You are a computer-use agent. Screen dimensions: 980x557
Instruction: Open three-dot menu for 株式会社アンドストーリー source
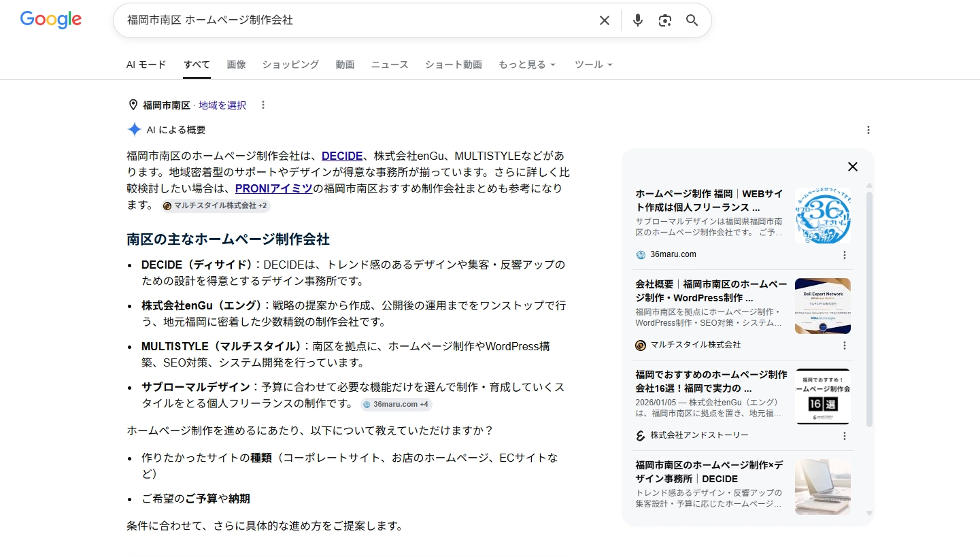(x=845, y=435)
